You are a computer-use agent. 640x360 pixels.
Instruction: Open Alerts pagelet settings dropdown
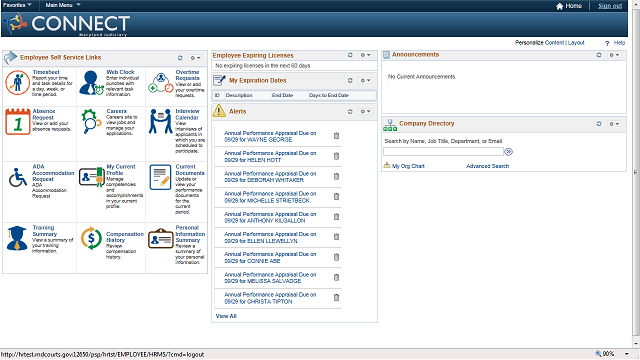point(365,111)
